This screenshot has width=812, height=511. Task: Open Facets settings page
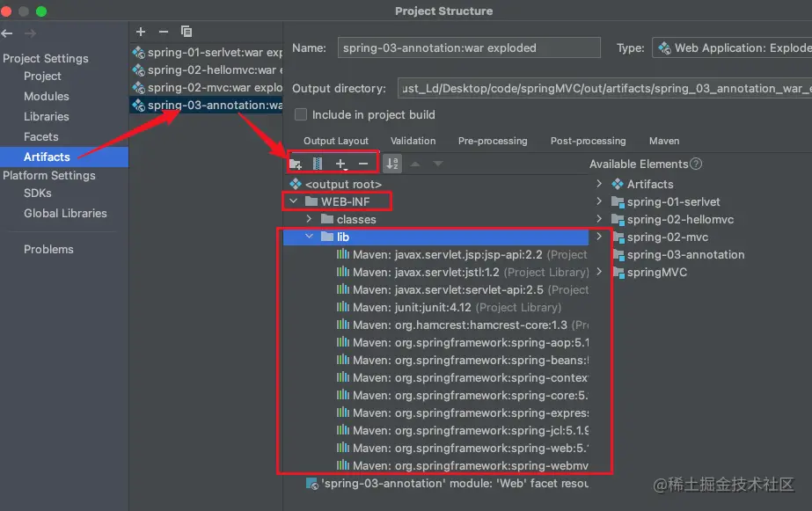[41, 136]
